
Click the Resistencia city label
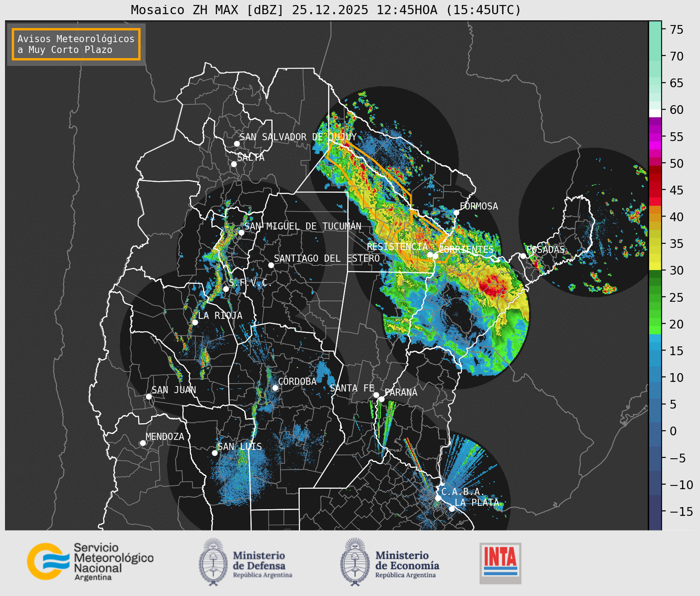[x=397, y=247]
